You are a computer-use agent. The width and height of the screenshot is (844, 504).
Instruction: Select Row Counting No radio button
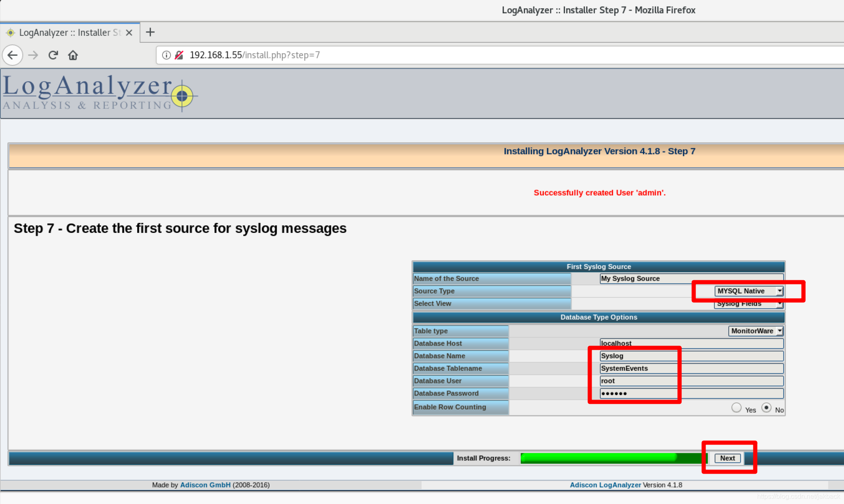pyautogui.click(x=767, y=408)
